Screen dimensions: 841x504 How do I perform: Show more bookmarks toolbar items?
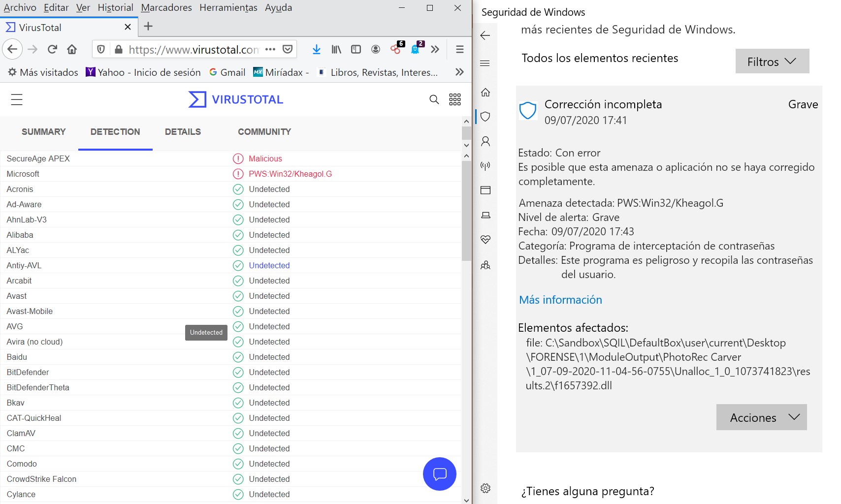tap(459, 72)
